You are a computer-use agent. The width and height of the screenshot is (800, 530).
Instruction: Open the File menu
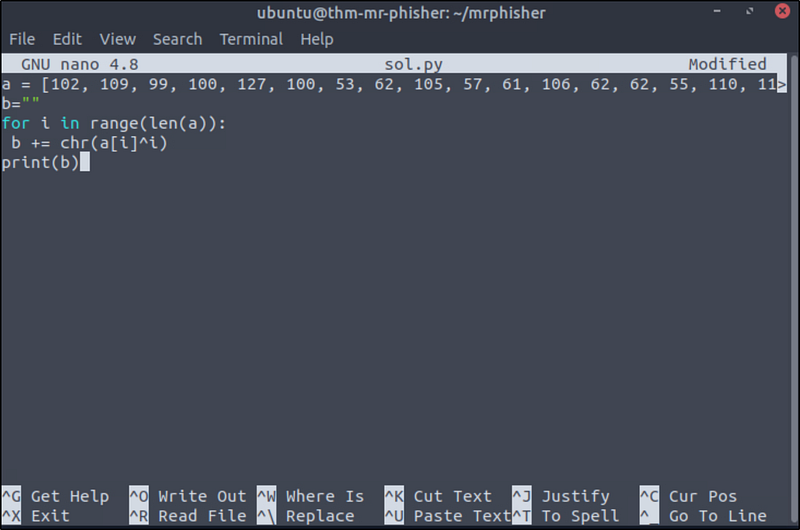click(22, 39)
